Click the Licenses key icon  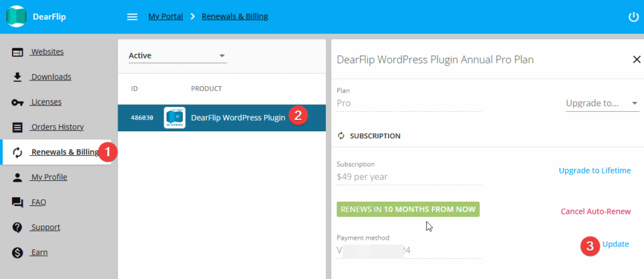tap(18, 102)
